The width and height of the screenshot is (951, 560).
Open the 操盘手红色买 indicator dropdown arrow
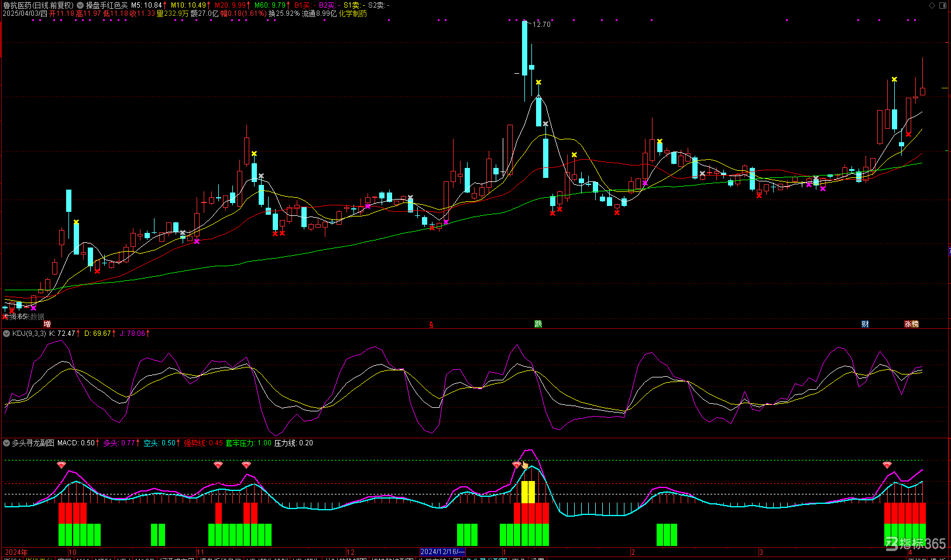click(81, 5)
